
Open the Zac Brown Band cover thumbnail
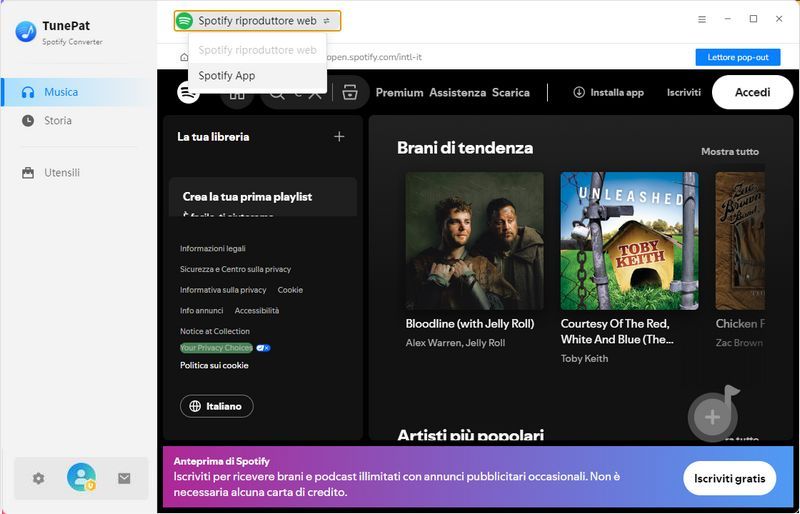coord(740,241)
